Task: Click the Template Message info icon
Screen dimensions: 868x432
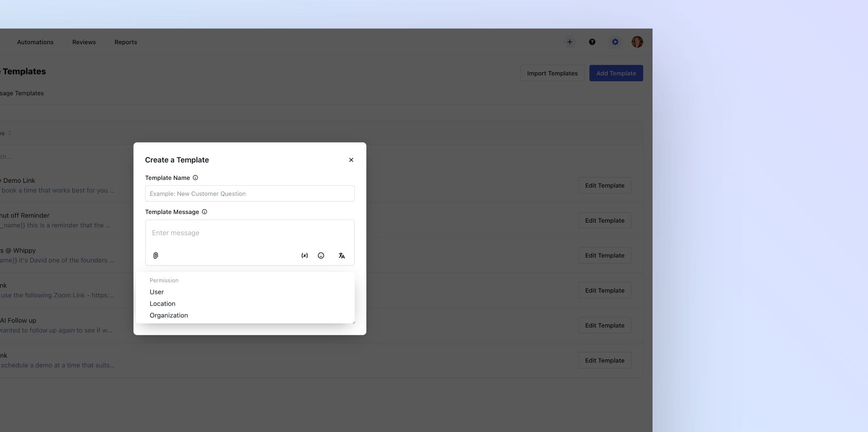Action: (x=205, y=212)
